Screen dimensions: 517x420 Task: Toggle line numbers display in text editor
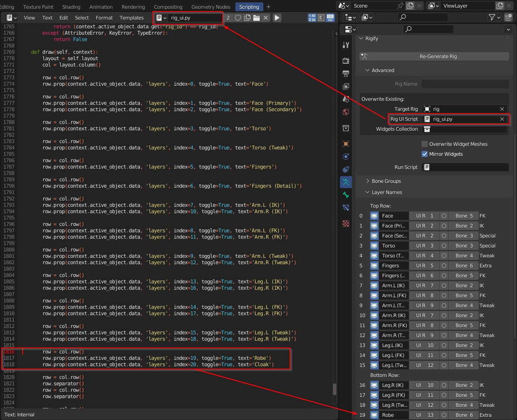coord(312,18)
